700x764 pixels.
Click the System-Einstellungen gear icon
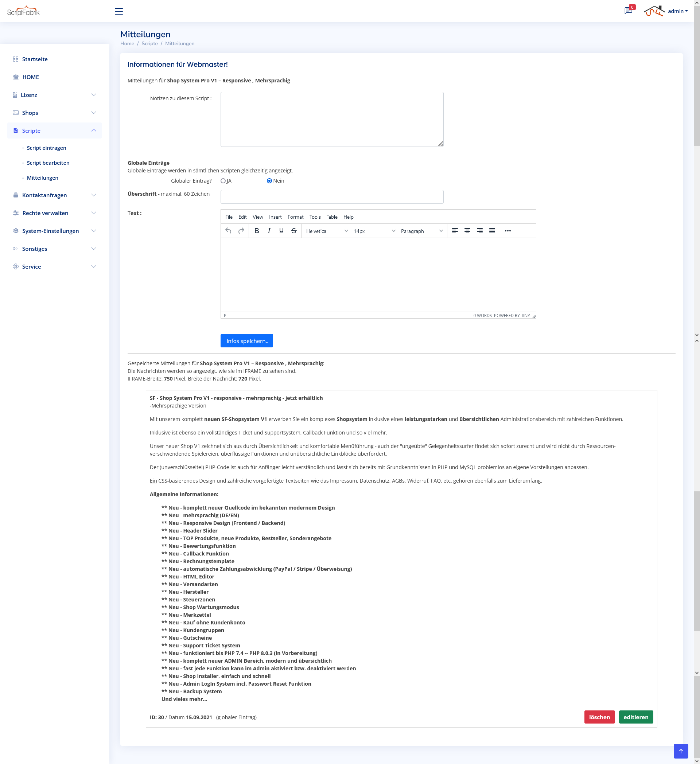pos(16,230)
